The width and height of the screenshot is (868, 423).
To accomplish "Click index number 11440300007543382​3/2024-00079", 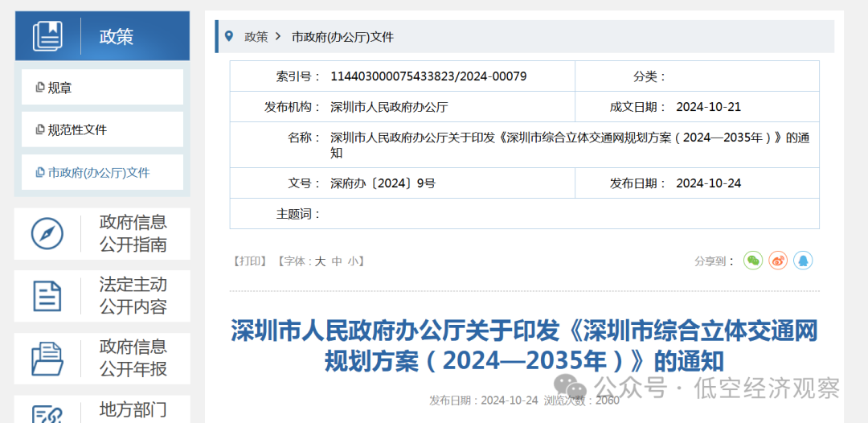I will [x=428, y=76].
